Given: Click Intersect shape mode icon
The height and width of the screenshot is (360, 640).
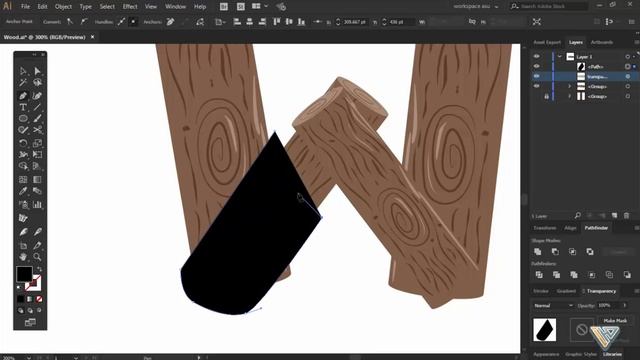Looking at the screenshot, I should pyautogui.click(x=573, y=251).
